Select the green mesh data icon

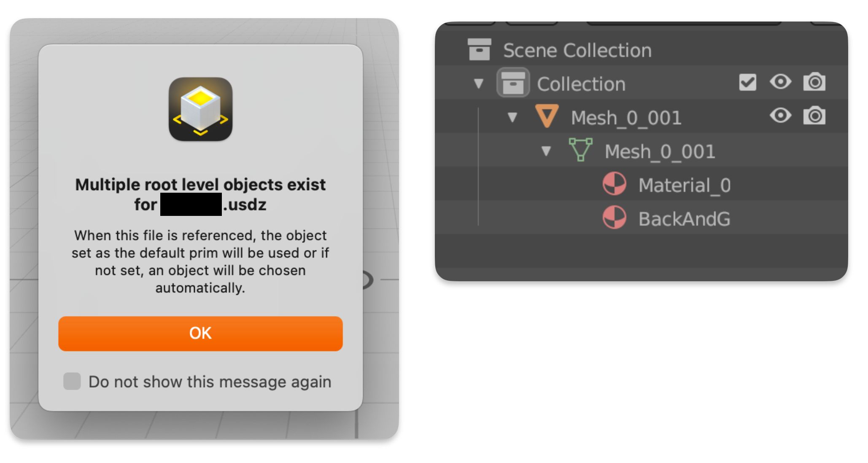(581, 150)
